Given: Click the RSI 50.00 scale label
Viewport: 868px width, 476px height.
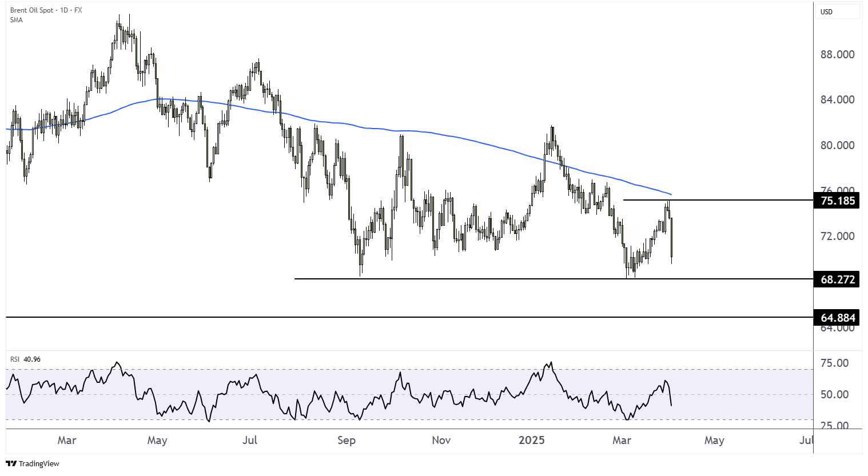Looking at the screenshot, I should click(x=834, y=394).
